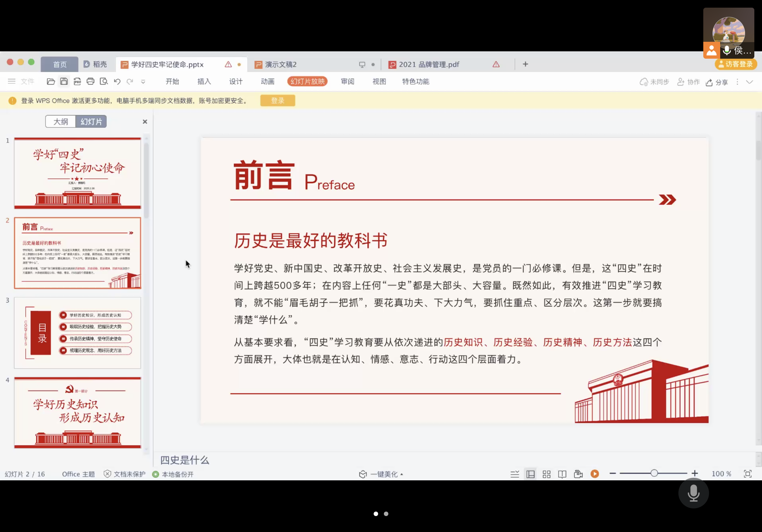
Task: Redo the last action
Action: click(130, 81)
